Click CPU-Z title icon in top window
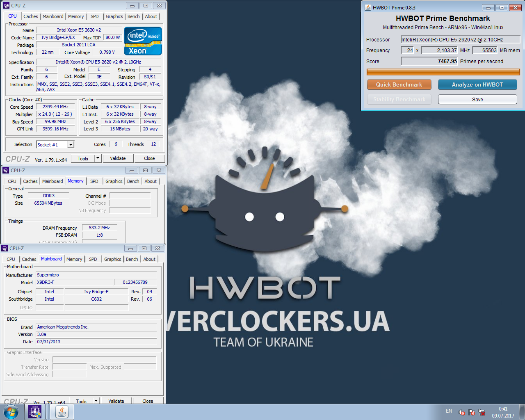This screenshot has height=420, width=525. click(x=6, y=5)
